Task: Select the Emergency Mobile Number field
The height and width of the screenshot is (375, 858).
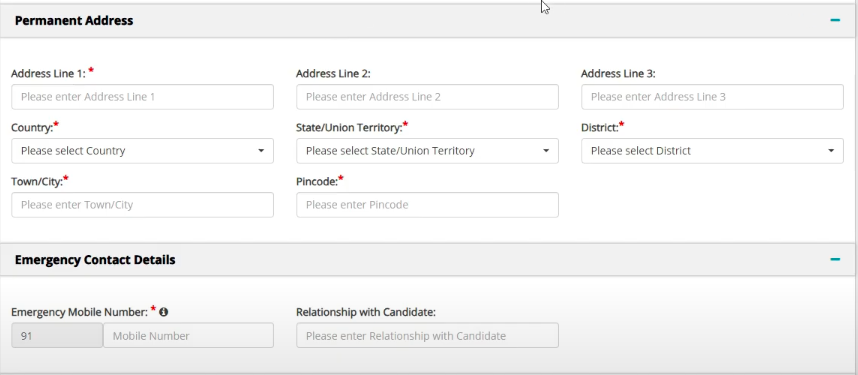Action: coord(188,336)
